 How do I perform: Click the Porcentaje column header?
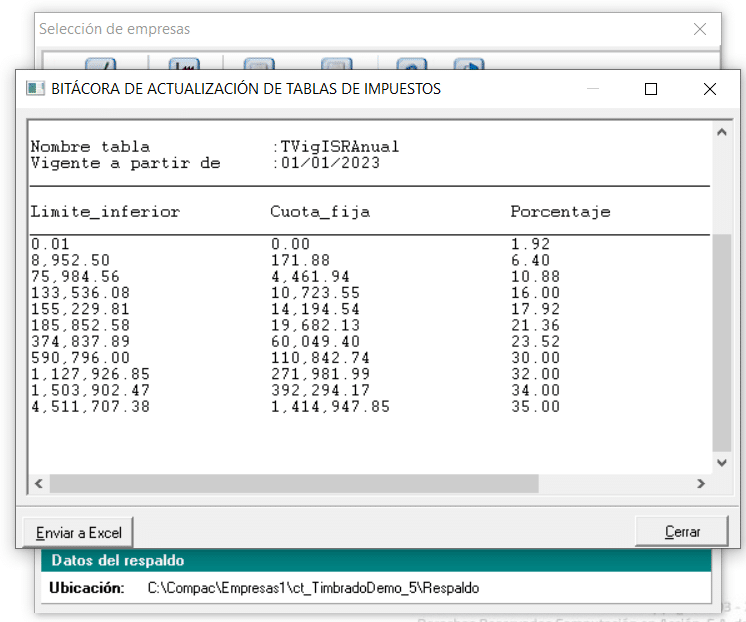[x=560, y=211]
